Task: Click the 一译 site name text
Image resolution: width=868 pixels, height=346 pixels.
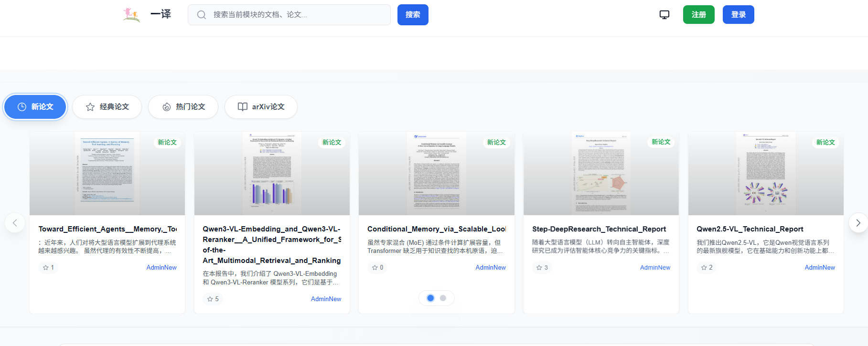Action: (161, 14)
